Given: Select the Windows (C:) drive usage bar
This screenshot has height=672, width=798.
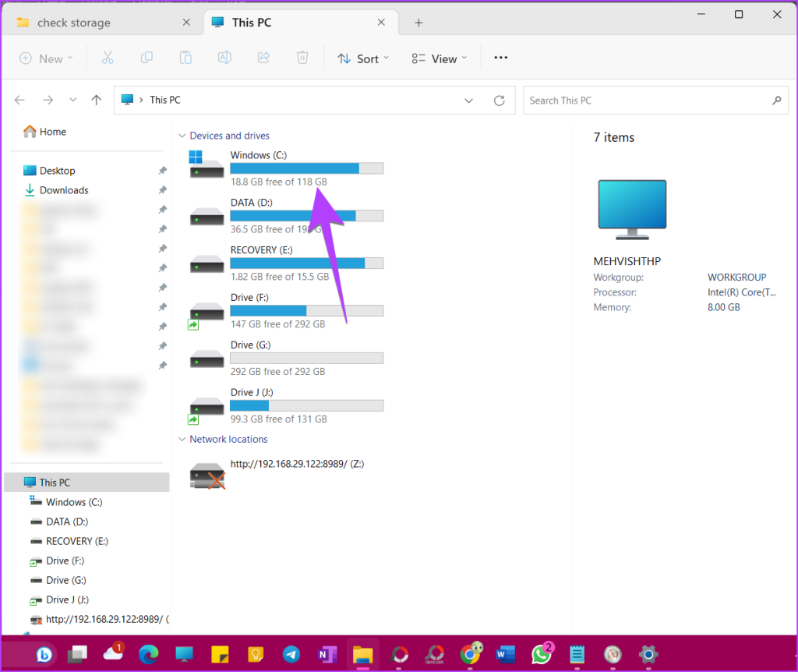Looking at the screenshot, I should (306, 168).
